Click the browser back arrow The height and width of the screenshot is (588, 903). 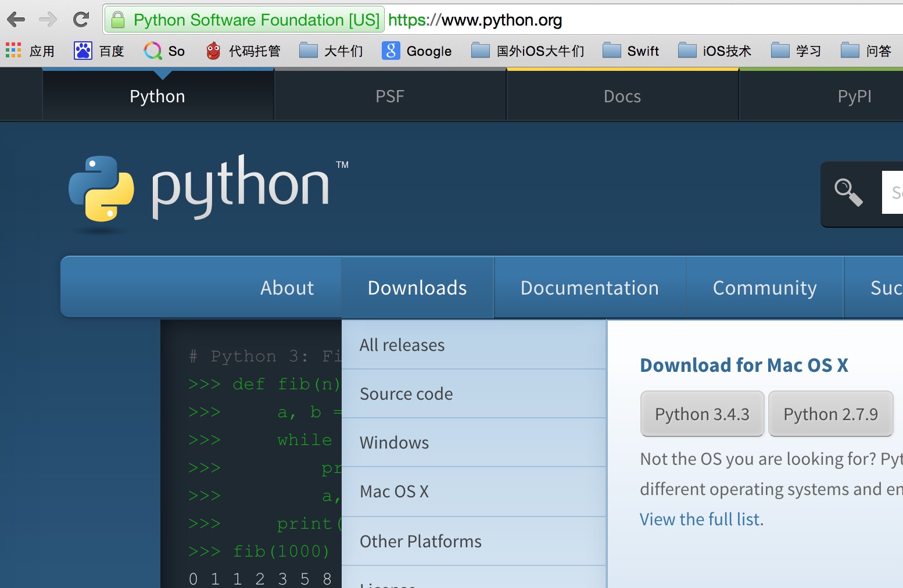point(16,20)
